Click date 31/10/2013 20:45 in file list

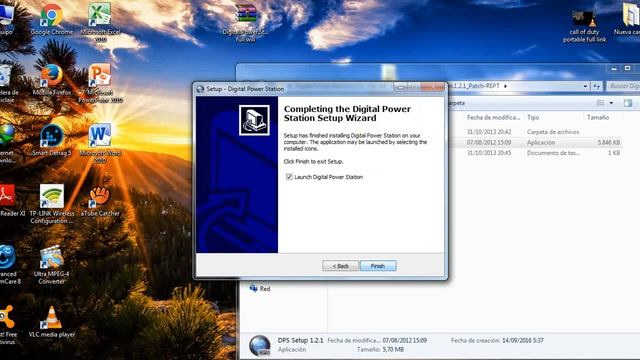pyautogui.click(x=489, y=153)
